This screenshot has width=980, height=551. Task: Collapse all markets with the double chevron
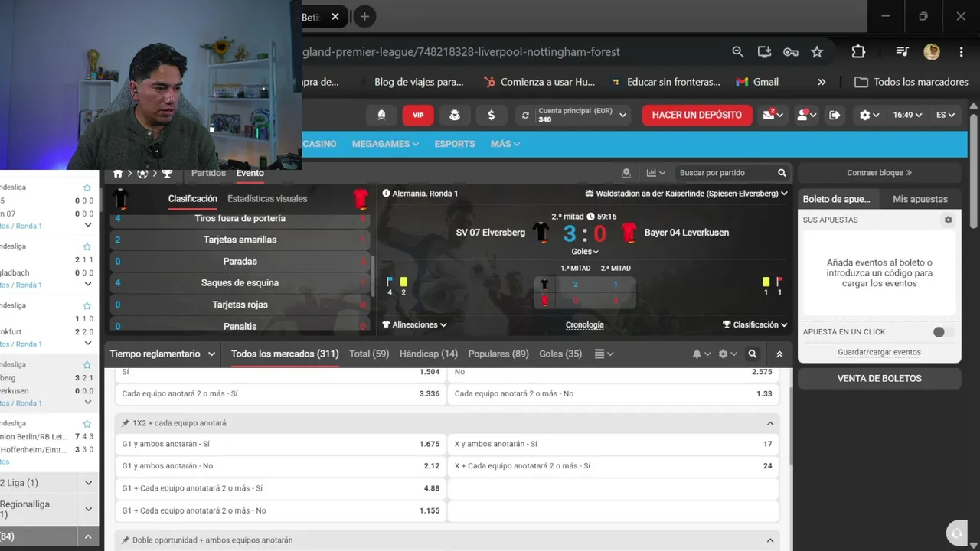(x=779, y=354)
